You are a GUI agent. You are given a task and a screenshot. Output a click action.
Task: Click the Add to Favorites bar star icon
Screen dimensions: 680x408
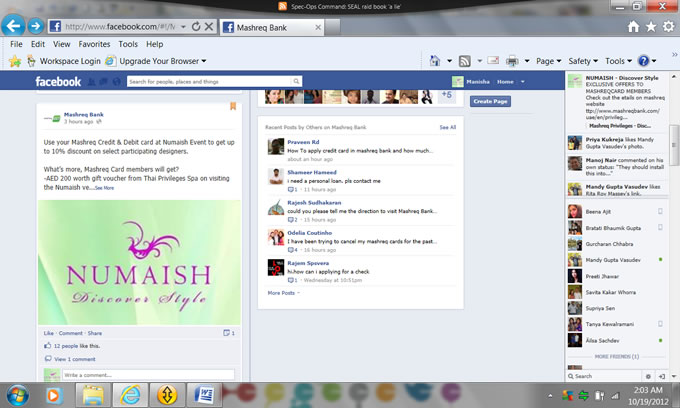(15, 61)
